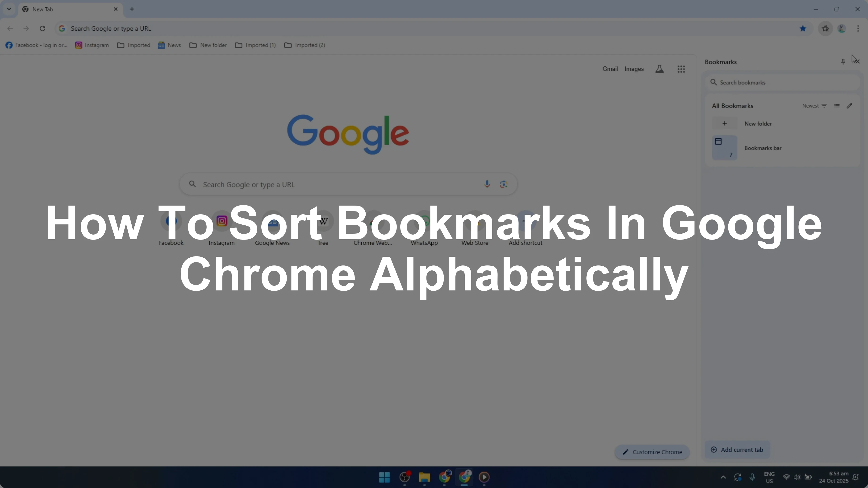Image resolution: width=868 pixels, height=488 pixels.
Task: Open the Newest sort dropdown
Action: [x=814, y=106]
